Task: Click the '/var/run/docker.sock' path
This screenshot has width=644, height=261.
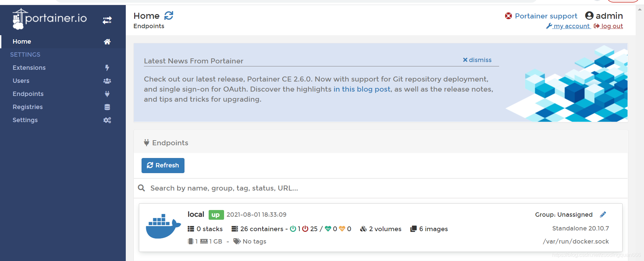Action: pyautogui.click(x=576, y=242)
